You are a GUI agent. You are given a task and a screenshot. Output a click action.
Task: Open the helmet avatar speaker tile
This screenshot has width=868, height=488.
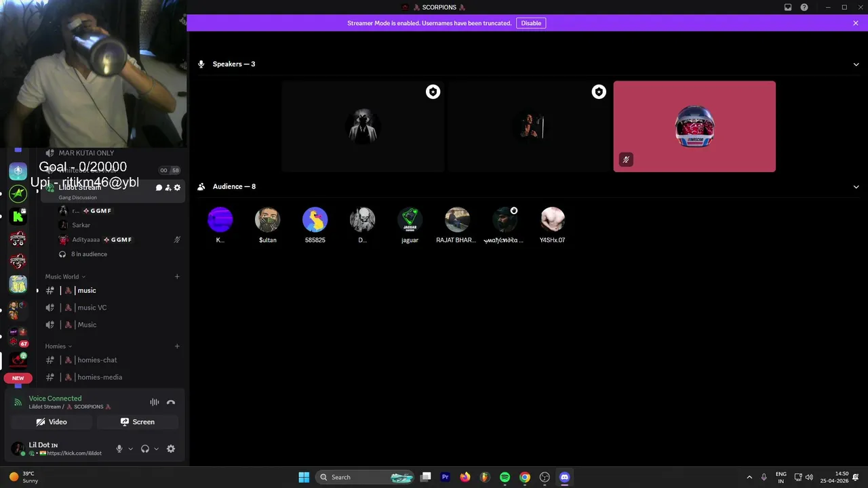click(694, 127)
